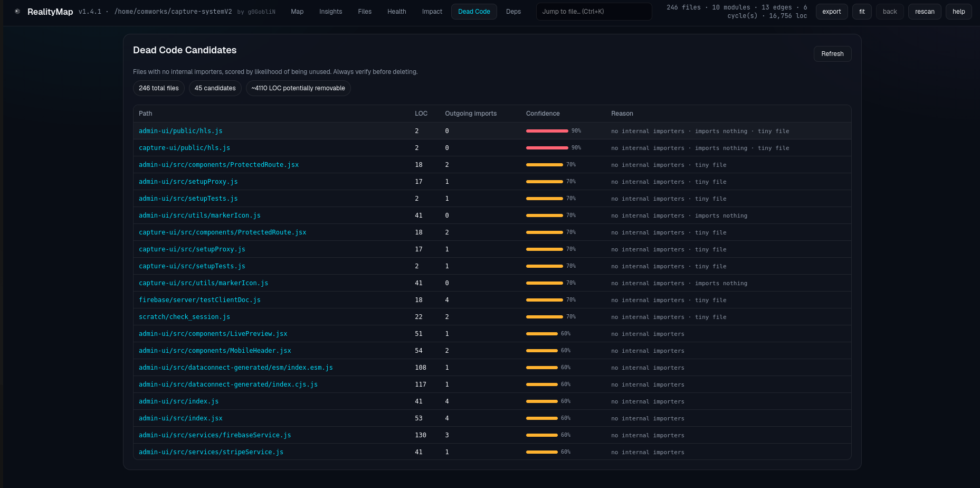
Task: Open the help button
Action: tap(959, 12)
